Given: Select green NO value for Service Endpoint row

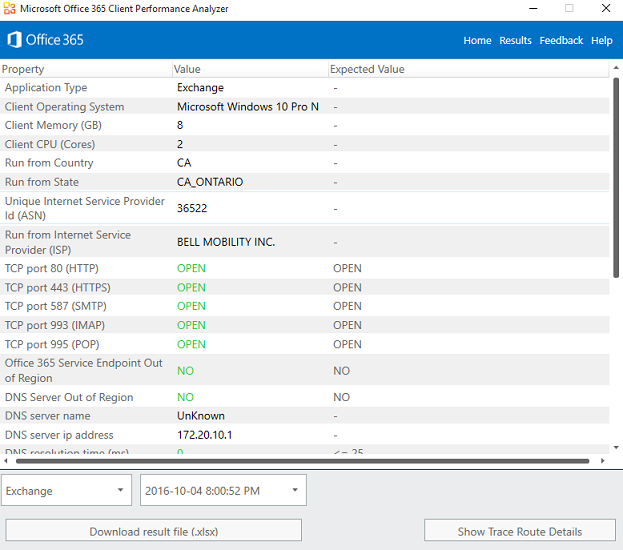Looking at the screenshot, I should (185, 371).
